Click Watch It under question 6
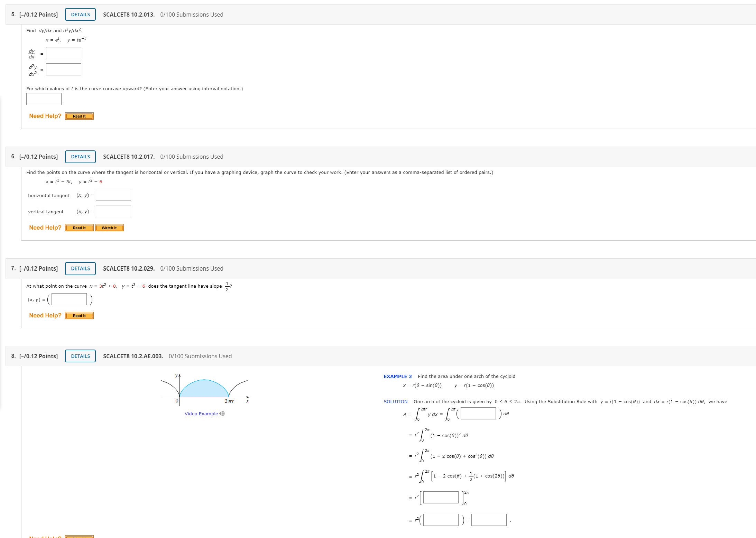The width and height of the screenshot is (756, 538). [x=109, y=228]
